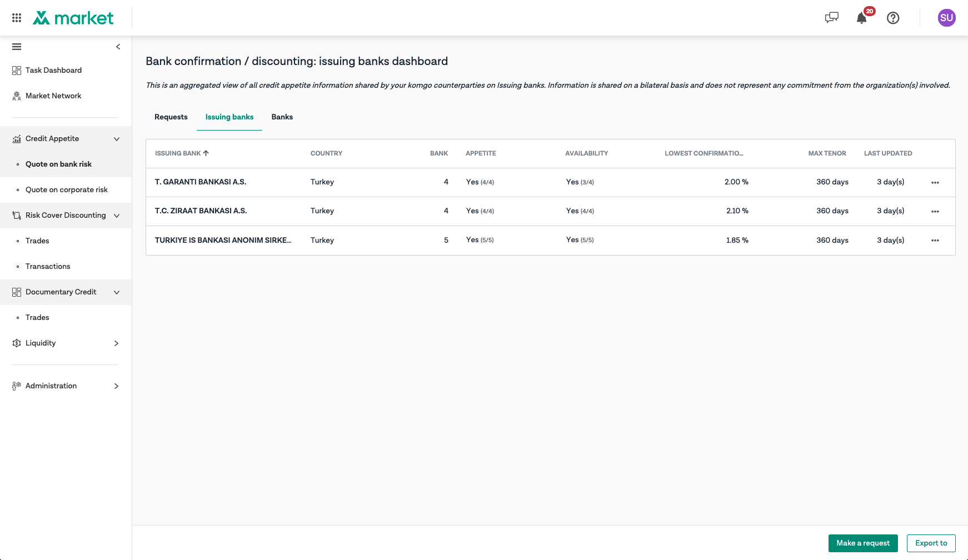Open row options for TURKIYE IS BANKASI
The width and height of the screenshot is (968, 560).
[x=935, y=241]
